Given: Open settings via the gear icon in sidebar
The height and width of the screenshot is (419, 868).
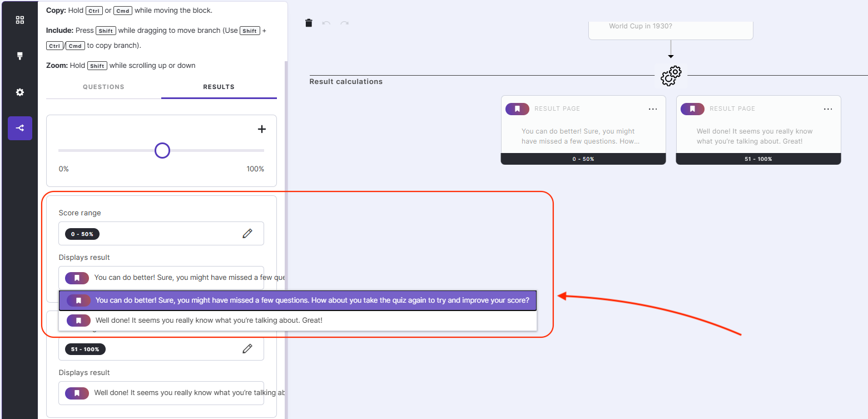Looking at the screenshot, I should [19, 92].
